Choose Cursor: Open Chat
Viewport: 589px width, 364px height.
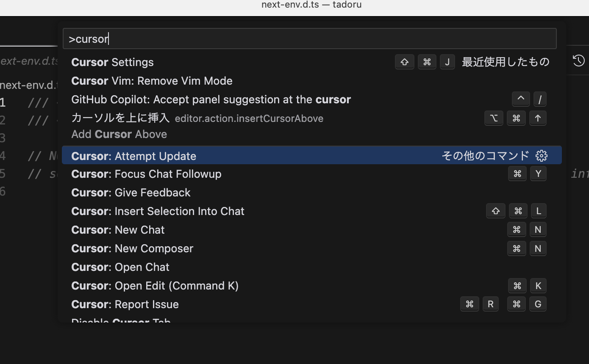click(x=120, y=267)
